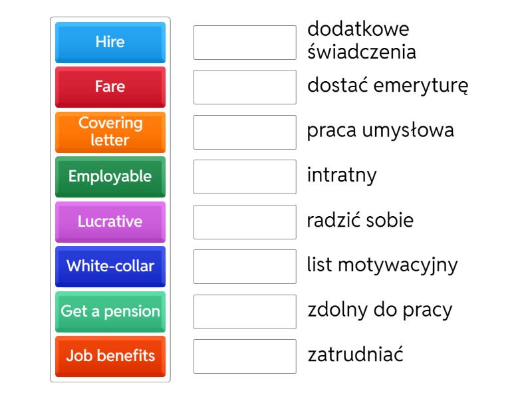Select the answer slot for dostać emeryturę
The image size is (532, 399).
tap(245, 87)
